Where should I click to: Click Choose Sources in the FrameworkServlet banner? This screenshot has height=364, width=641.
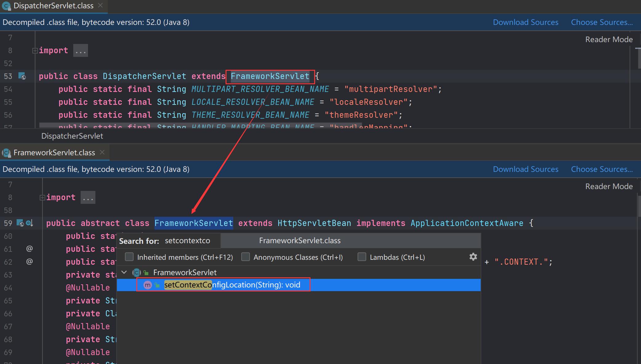point(602,169)
